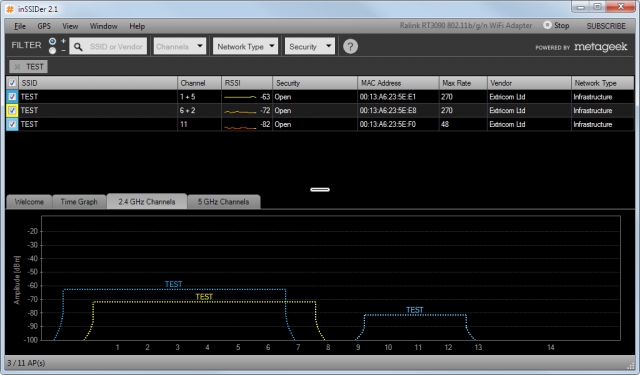The width and height of the screenshot is (640, 375).
Task: Click the inSSIDer hash app icon
Action: coord(10,9)
